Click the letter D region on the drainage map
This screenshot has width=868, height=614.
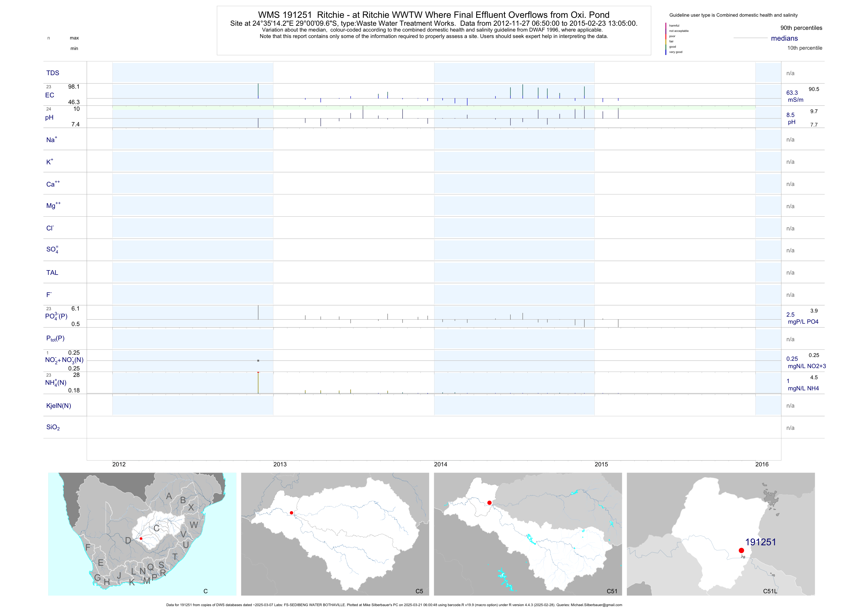pos(128,541)
